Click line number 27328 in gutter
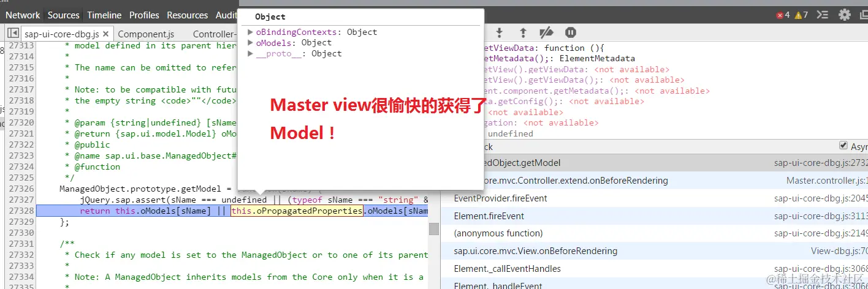 coord(21,211)
